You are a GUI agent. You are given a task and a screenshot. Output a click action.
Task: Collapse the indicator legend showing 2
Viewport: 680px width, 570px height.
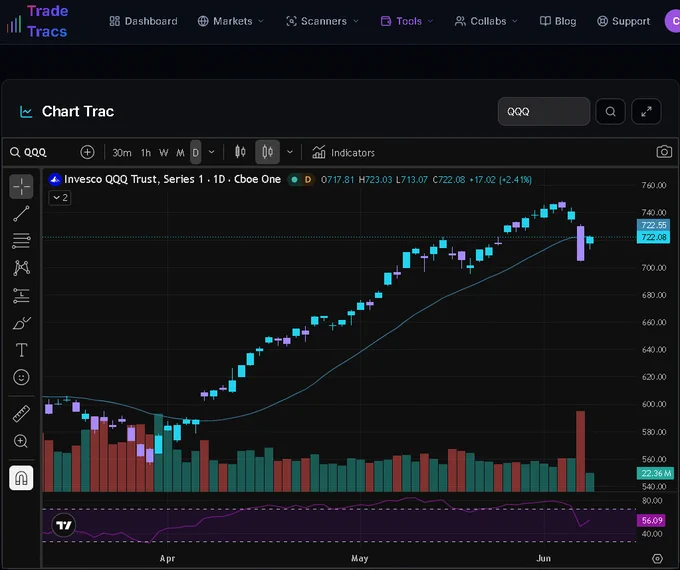click(x=60, y=198)
